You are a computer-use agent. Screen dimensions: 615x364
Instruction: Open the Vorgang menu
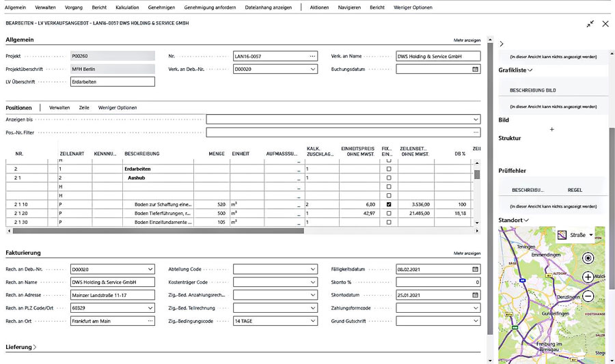tap(74, 8)
